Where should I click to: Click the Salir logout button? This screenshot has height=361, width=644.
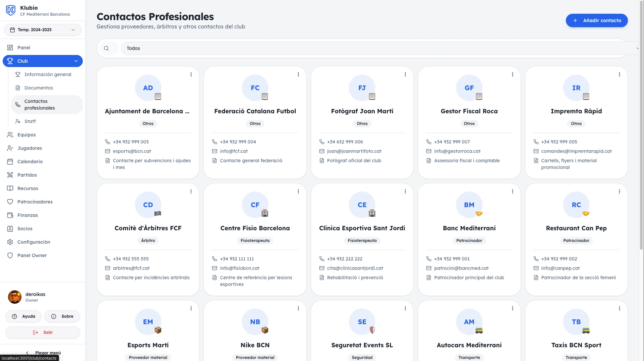[x=43, y=333]
